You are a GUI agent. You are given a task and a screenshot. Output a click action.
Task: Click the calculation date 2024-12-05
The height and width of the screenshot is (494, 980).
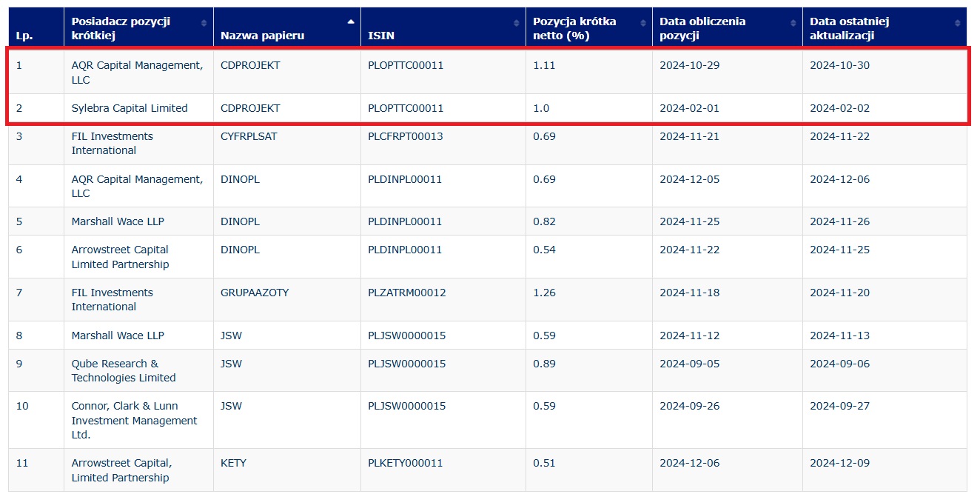coord(690,179)
